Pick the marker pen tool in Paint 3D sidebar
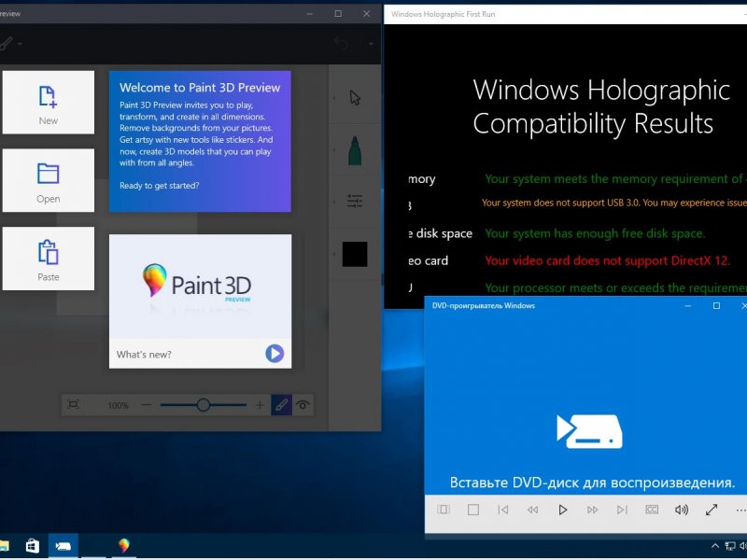Viewport: 747px width, 560px height. [x=355, y=150]
